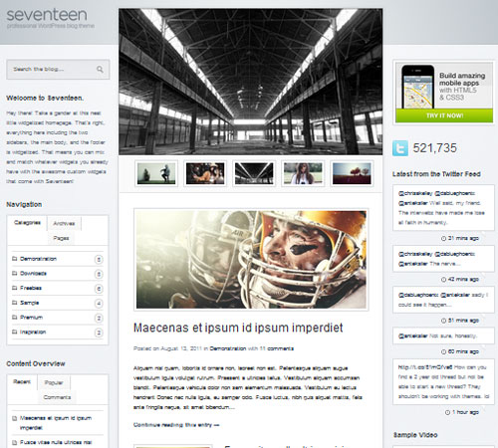Select the Recent content tab
This screenshot has width=498, height=448.
tap(22, 382)
